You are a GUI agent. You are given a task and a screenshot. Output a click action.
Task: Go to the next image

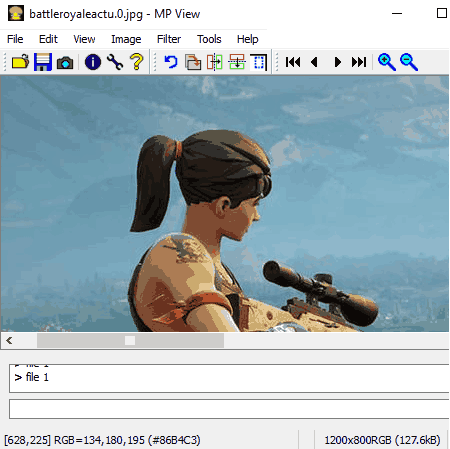point(337,62)
